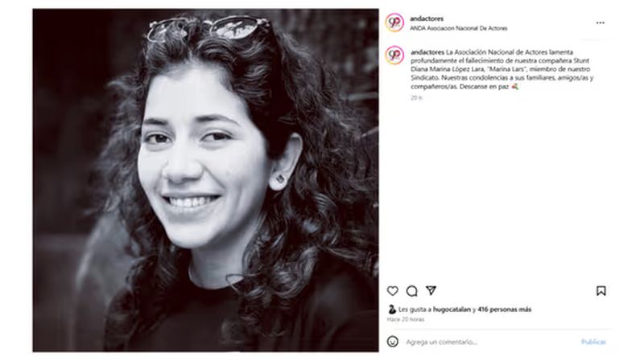
Task: Click andactores profile picture in header
Action: [394, 23]
